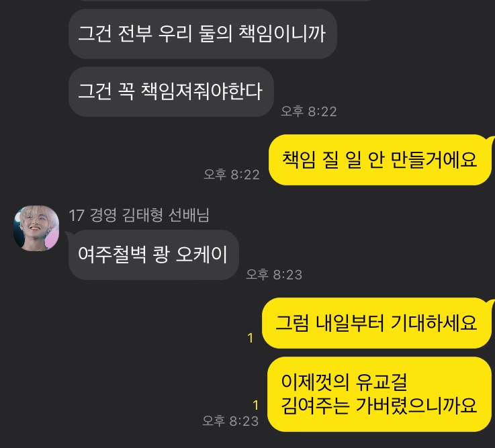Click the 오후 8:23 timestamp below last message
Image resolution: width=495 pixels, height=448 pixels.
point(230,421)
